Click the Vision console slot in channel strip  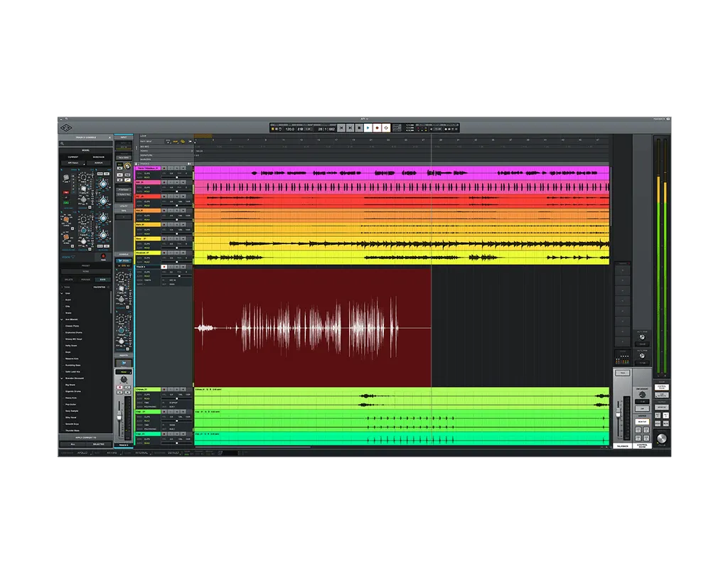click(x=124, y=260)
